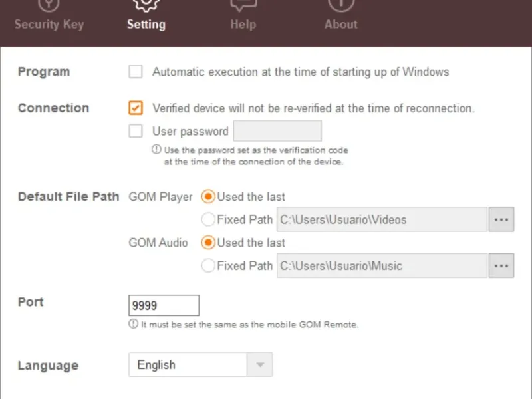Select Fixed Path for GOM Player

[x=208, y=219]
